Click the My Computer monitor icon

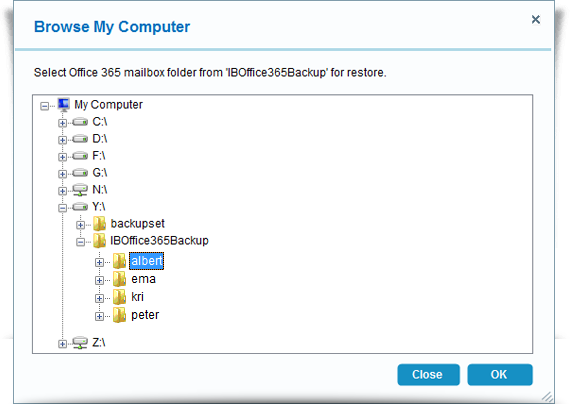[x=64, y=104]
